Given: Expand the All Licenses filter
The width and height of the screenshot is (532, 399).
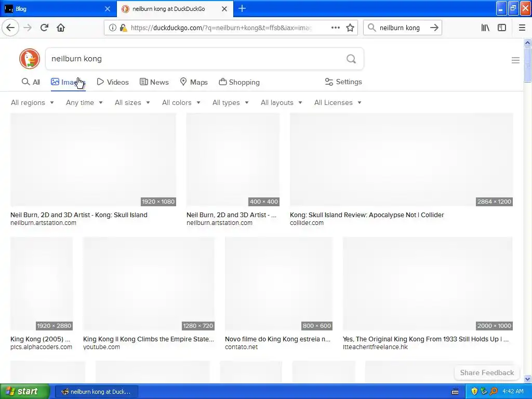Looking at the screenshot, I should (338, 102).
